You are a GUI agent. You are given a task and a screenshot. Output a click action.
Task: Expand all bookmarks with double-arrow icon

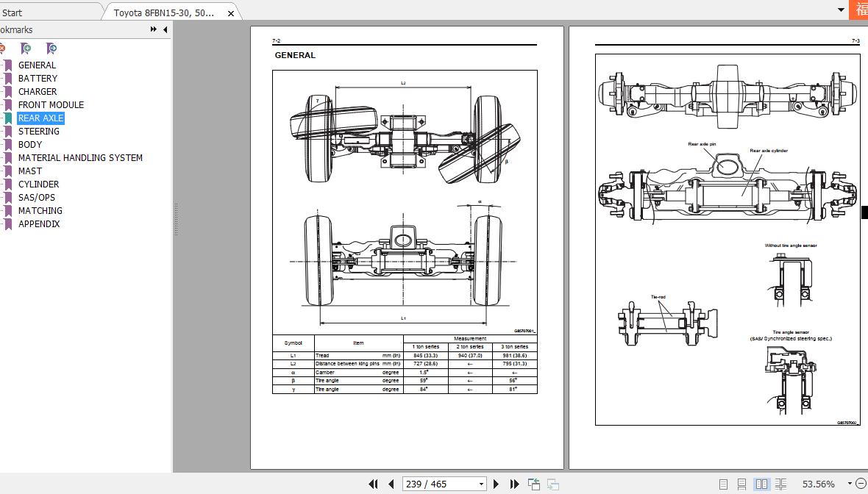pos(153,30)
